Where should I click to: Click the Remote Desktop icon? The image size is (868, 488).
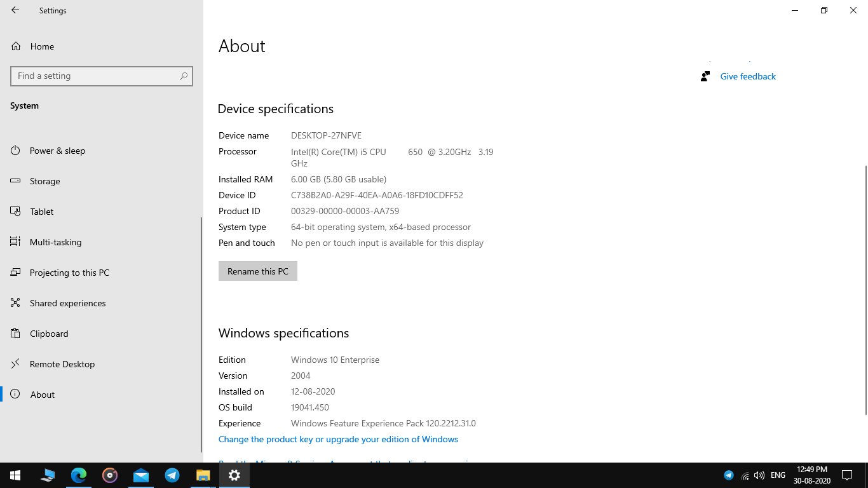coord(15,364)
